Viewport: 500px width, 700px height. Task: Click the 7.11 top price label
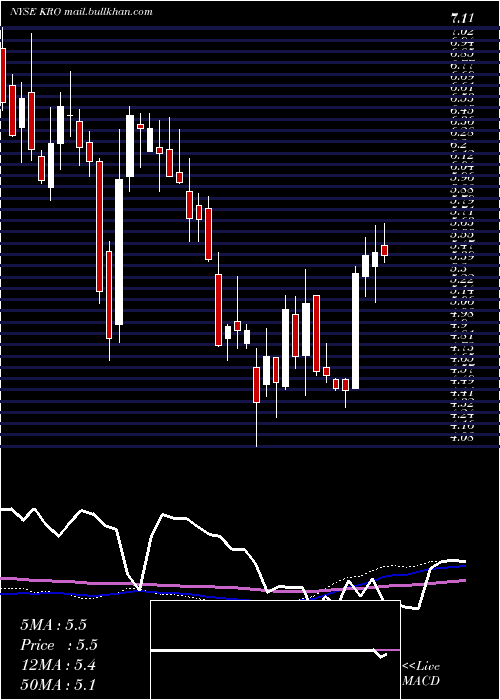click(x=462, y=19)
